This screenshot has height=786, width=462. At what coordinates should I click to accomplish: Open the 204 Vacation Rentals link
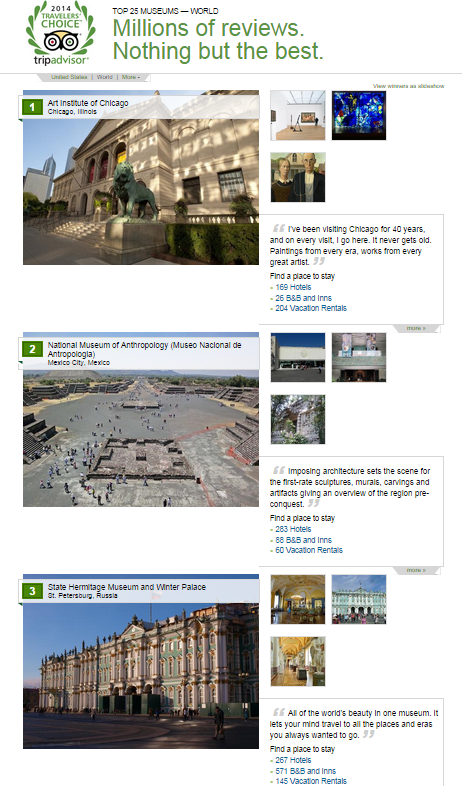click(x=311, y=308)
